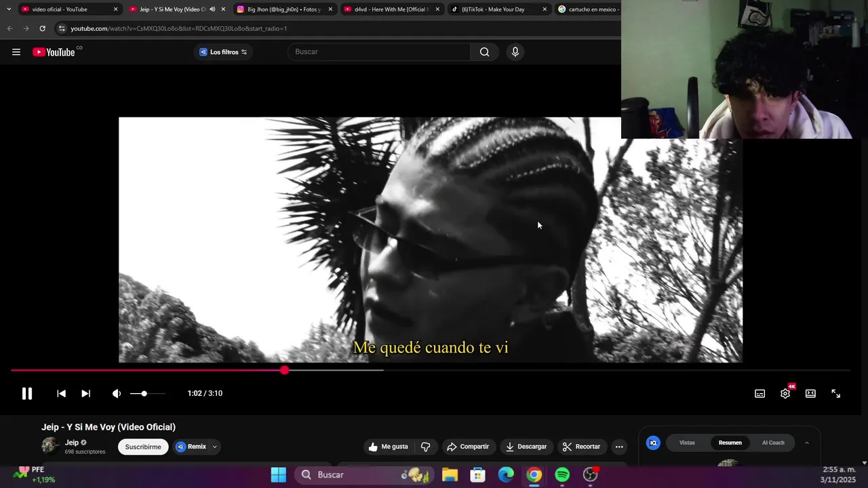Open Jeip channel avatar
The height and width of the screenshot is (488, 868).
pos(50,446)
